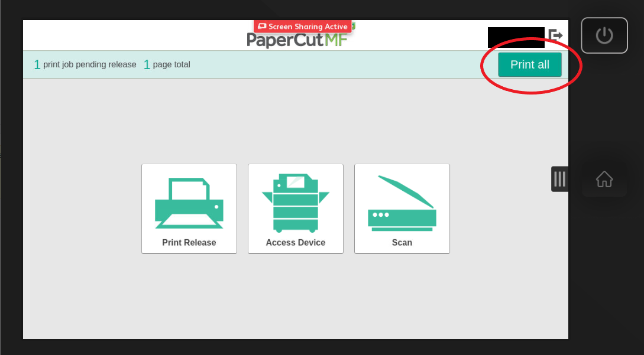644x355 pixels.
Task: Click the page total text
Action: 171,64
